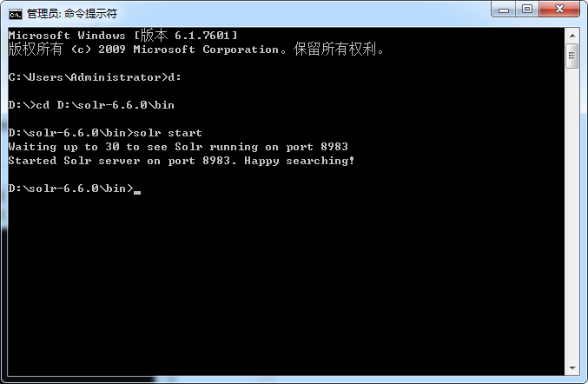Click the vertical scrollbar up arrow
Screen dimensions: 588x384
572,36
